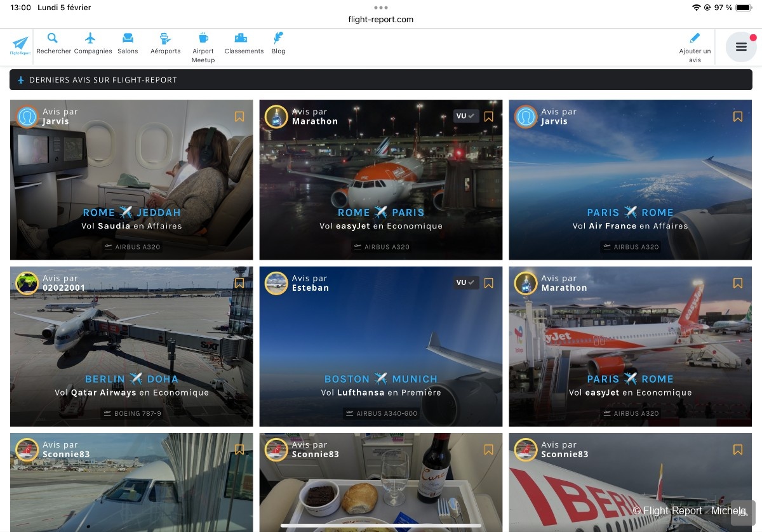Bookmark the Rome–Paris easyJet review
762x532 pixels.
tap(488, 117)
